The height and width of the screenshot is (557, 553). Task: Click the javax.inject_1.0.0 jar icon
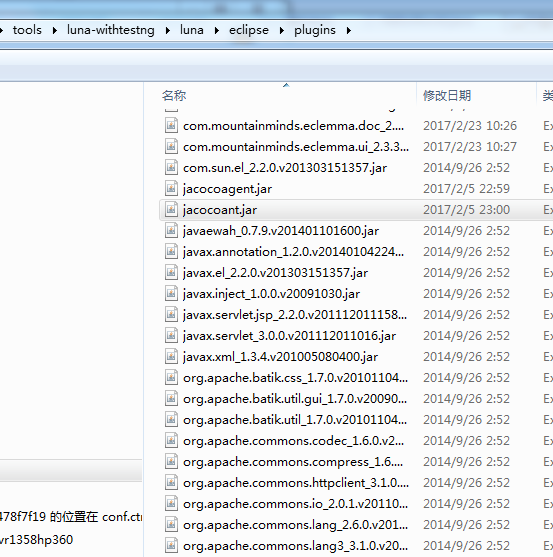pos(171,293)
